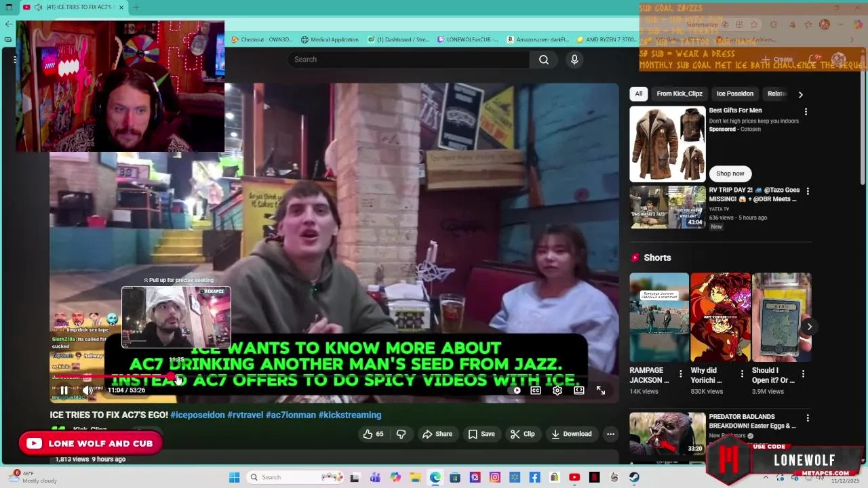Screen dimensions: 868x488
Task: Seek on the red video progress bar
Action: pos(335,377)
